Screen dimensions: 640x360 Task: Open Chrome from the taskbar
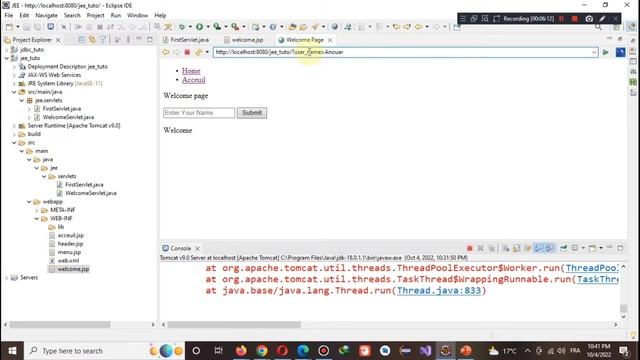point(262,351)
